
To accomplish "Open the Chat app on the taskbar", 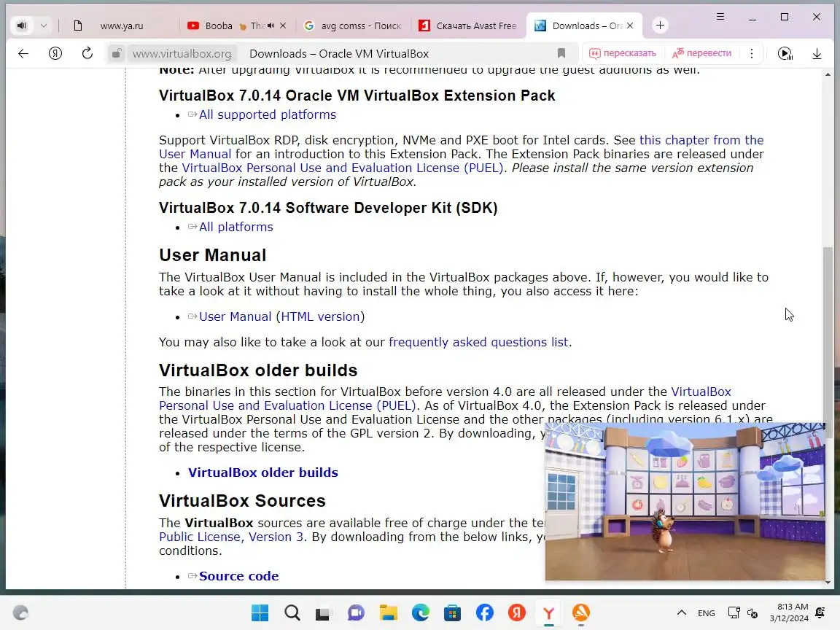I will click(356, 612).
